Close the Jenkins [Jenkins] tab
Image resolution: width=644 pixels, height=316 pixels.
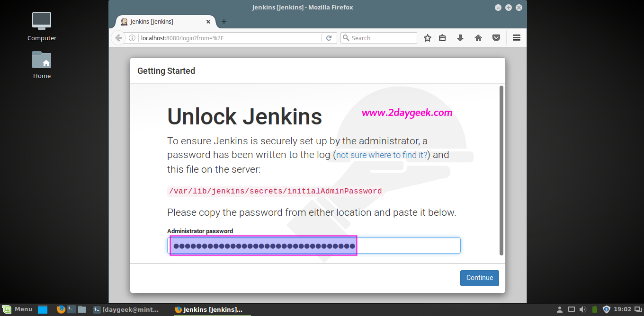[208, 22]
